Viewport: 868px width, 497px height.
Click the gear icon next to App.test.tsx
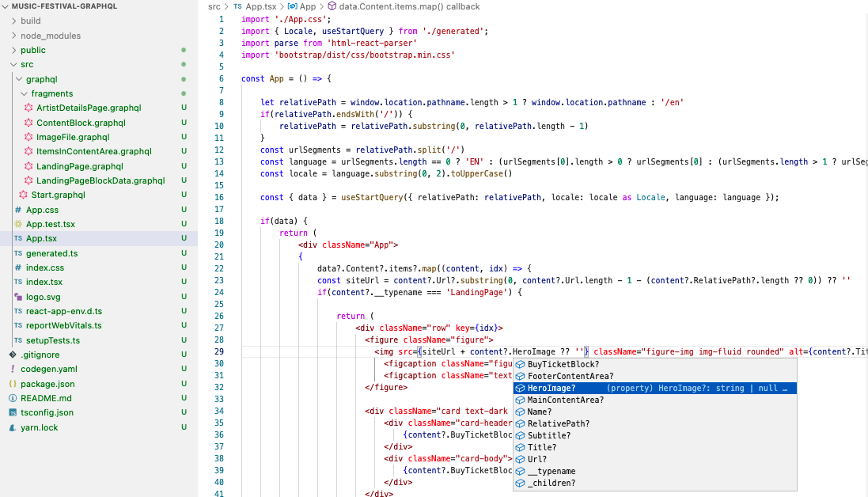18,224
